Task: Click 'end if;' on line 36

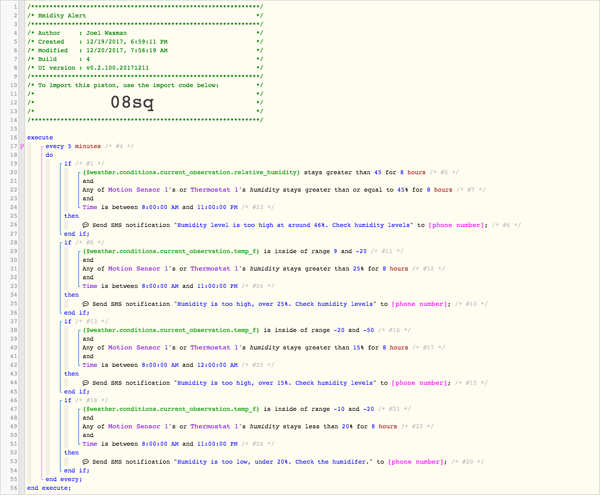Action: click(77, 313)
